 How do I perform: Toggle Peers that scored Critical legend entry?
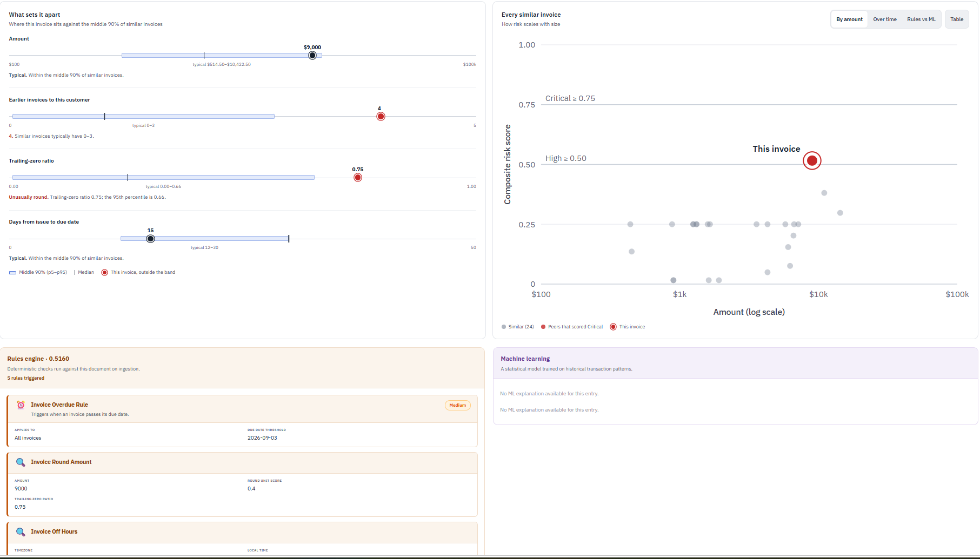(x=572, y=327)
